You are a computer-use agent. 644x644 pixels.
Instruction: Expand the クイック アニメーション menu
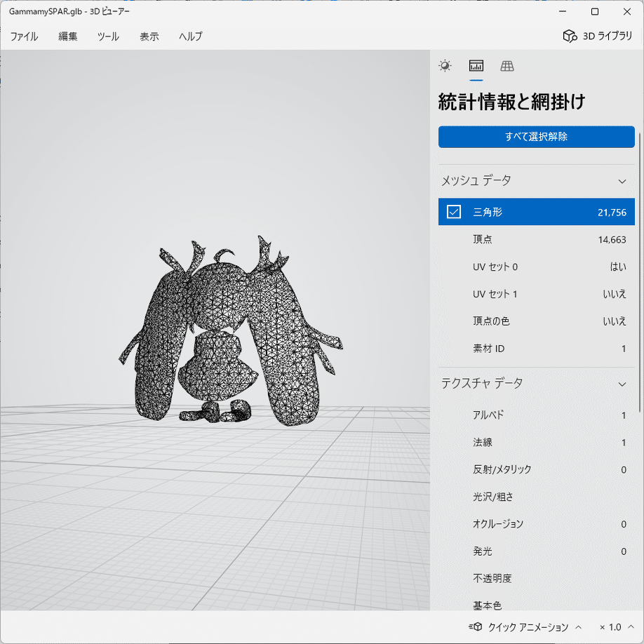pyautogui.click(x=525, y=627)
